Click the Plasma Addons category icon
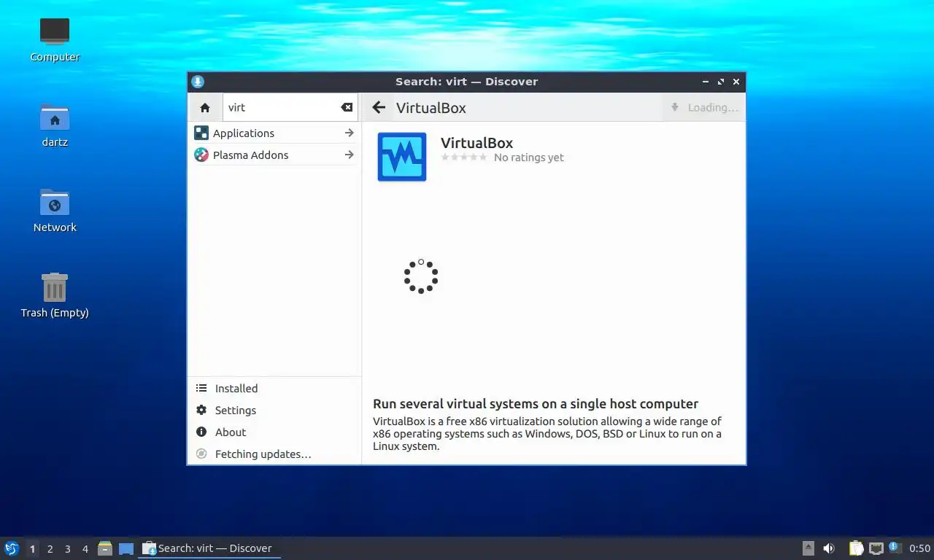Viewport: 934px width, 560px height. click(201, 155)
